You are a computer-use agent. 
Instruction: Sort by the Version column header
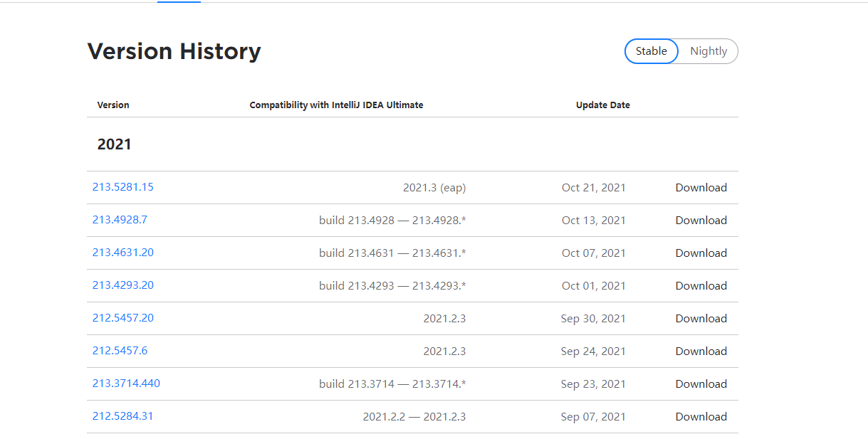113,105
